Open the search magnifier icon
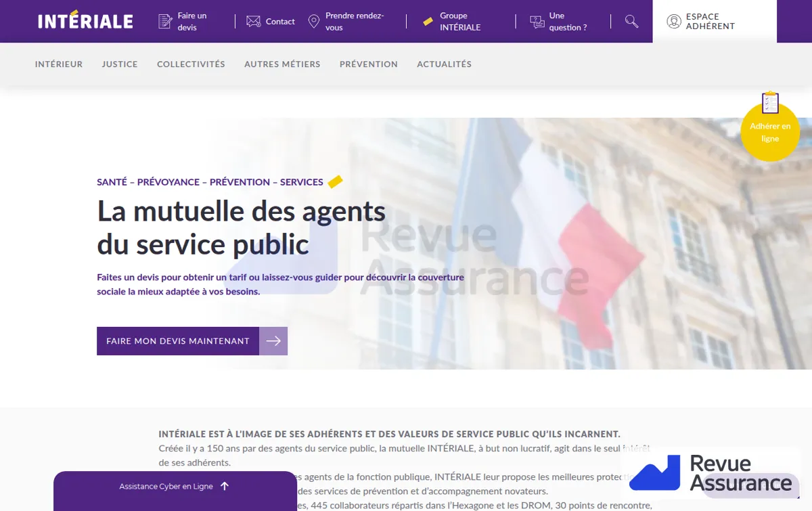 point(631,21)
